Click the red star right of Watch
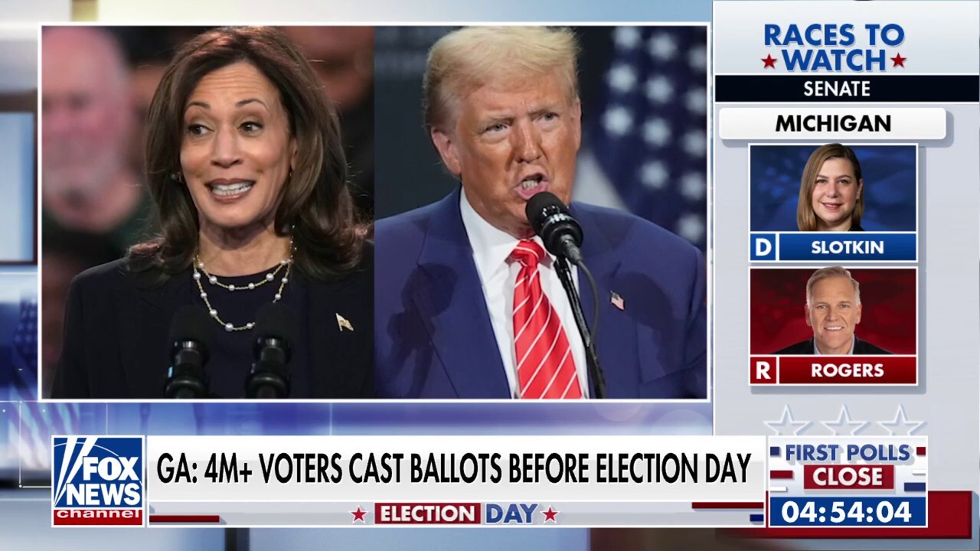 tap(898, 60)
